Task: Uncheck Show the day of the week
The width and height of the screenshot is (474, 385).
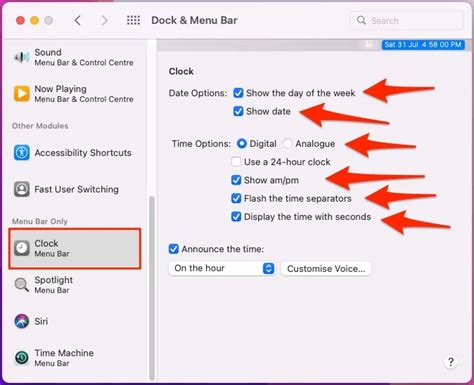Action: [x=238, y=93]
